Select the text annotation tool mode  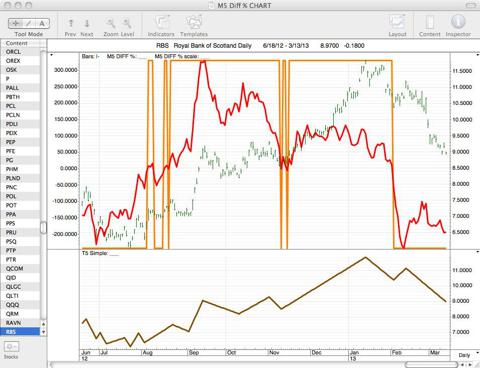42,23
